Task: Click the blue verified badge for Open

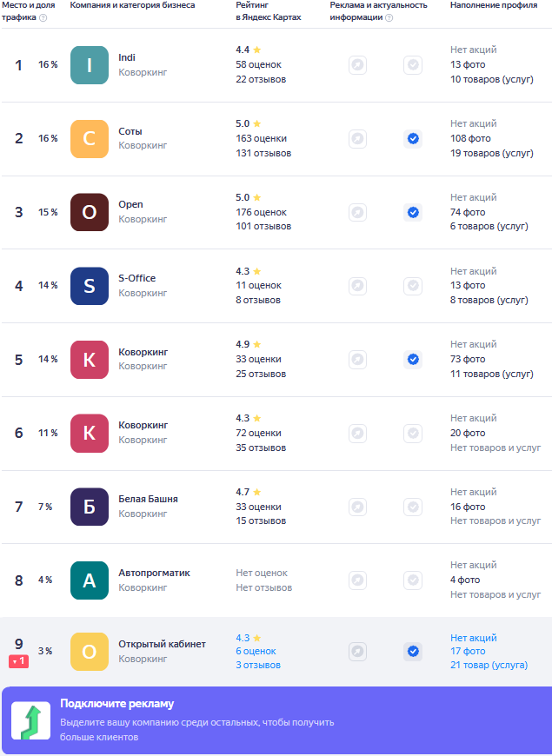Action: click(413, 212)
